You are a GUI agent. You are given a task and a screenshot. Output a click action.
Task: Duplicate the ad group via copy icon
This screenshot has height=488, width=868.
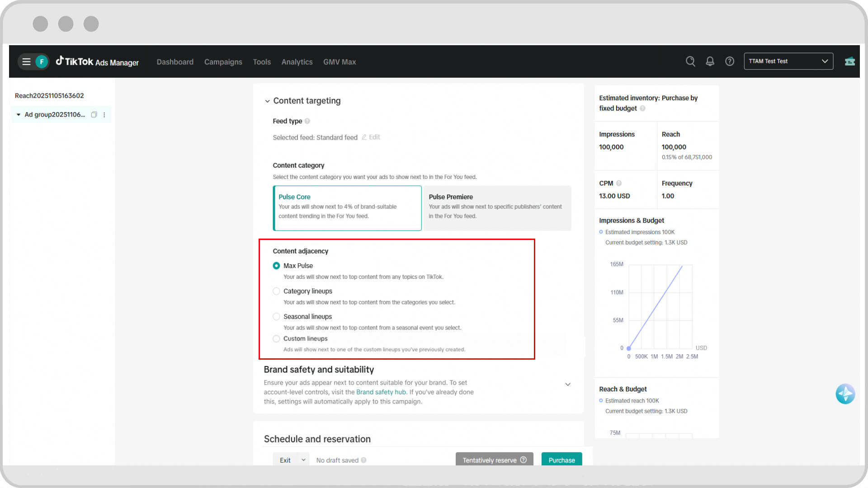[94, 115]
